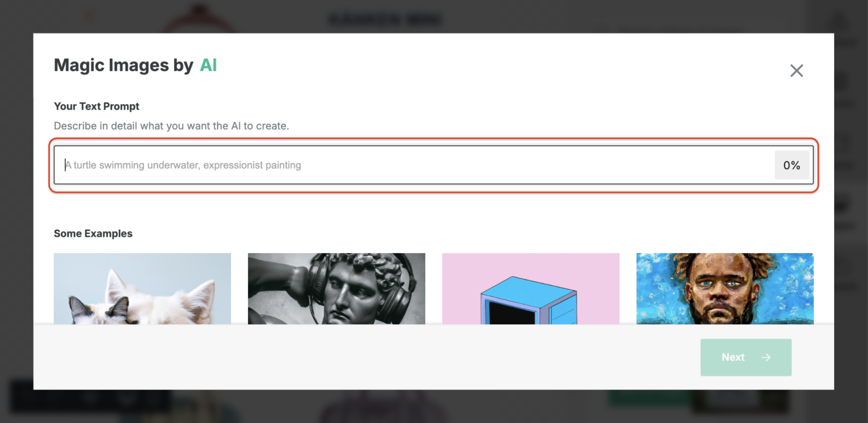The height and width of the screenshot is (423, 868).
Task: Click the green AI text in title
Action: (208, 65)
